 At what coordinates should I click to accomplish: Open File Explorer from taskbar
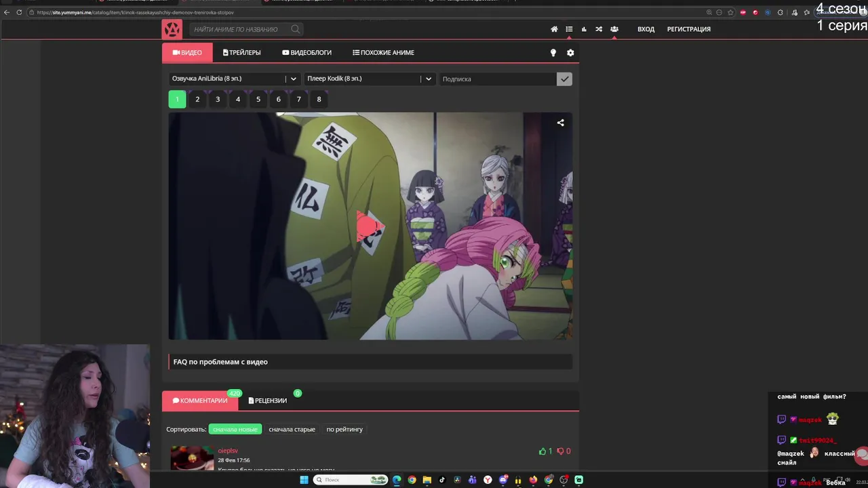(x=427, y=480)
